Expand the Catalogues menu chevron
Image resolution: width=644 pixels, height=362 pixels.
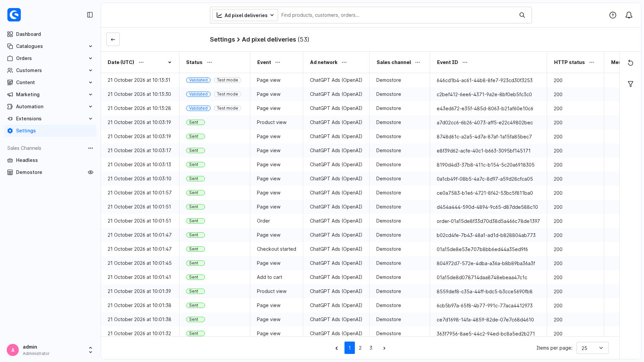coord(91,46)
